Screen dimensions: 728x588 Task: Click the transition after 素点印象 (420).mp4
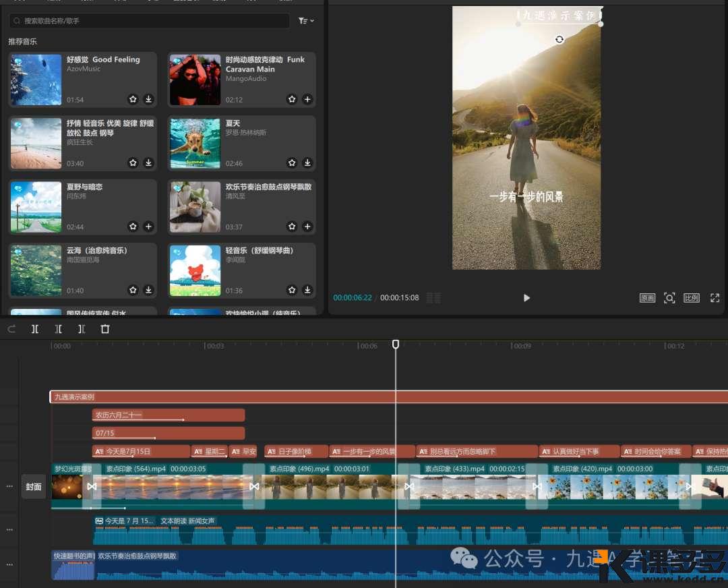pos(690,486)
